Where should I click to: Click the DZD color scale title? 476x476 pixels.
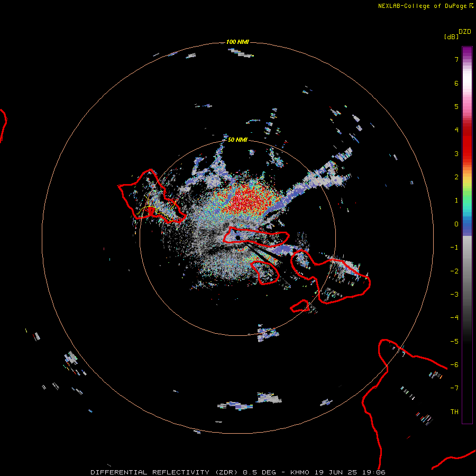coord(465,32)
